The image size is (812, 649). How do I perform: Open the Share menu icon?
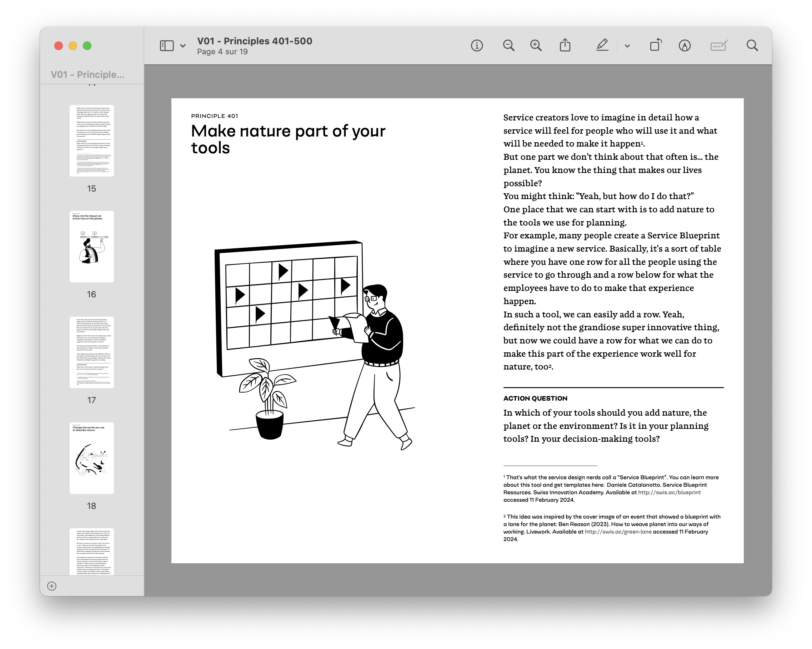(565, 45)
